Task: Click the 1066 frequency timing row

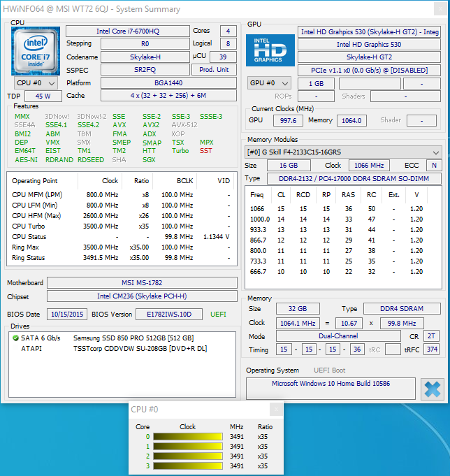Action: click(343, 208)
